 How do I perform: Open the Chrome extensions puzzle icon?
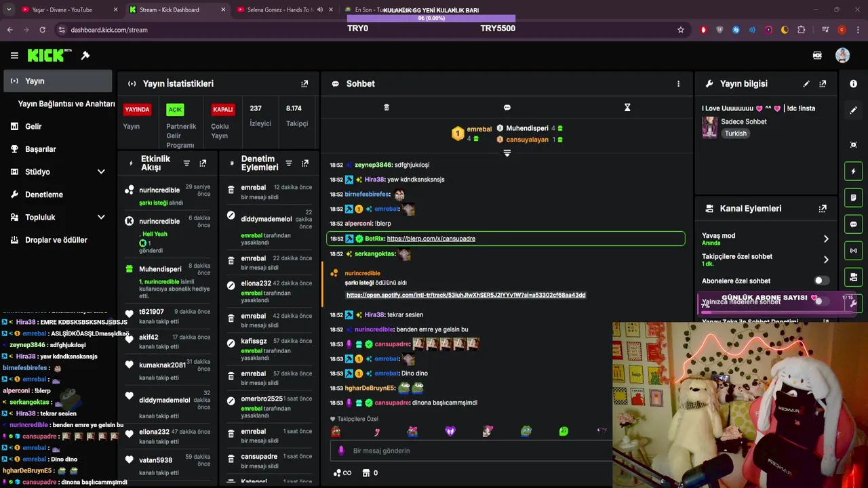click(801, 30)
